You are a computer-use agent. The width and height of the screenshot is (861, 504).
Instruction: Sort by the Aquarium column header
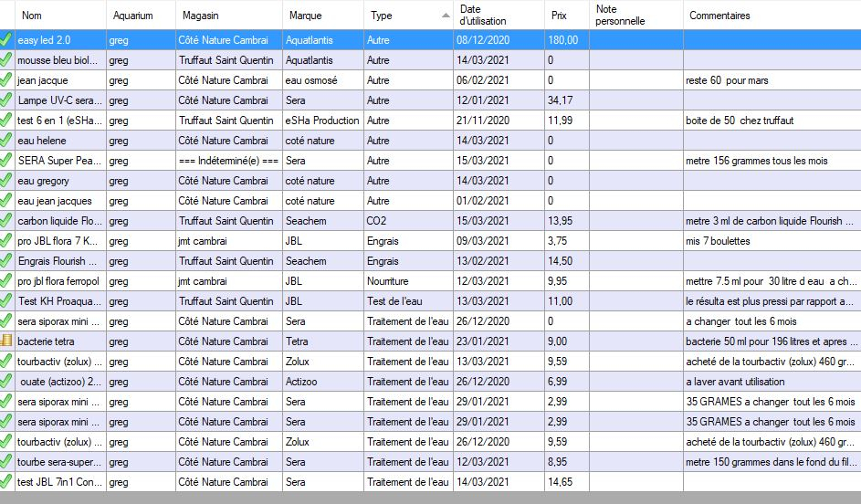tap(142, 15)
